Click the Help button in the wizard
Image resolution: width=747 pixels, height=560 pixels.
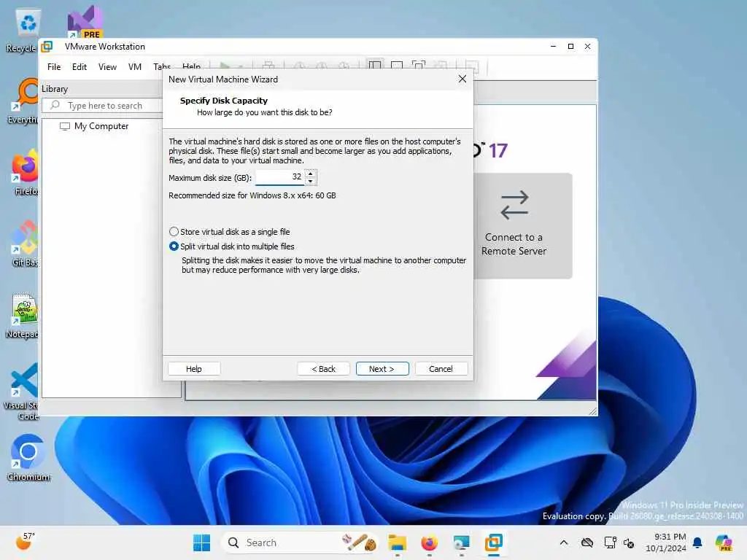click(x=194, y=368)
